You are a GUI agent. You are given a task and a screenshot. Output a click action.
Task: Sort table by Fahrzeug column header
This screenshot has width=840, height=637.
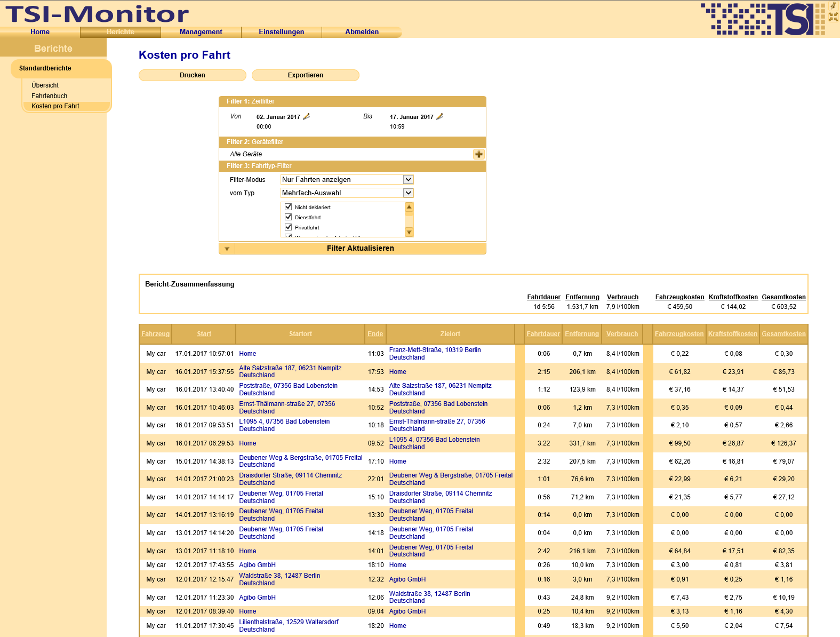[x=155, y=334]
